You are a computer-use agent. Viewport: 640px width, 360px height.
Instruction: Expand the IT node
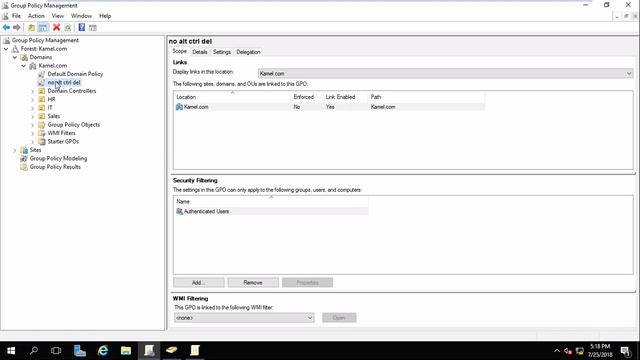(33, 108)
